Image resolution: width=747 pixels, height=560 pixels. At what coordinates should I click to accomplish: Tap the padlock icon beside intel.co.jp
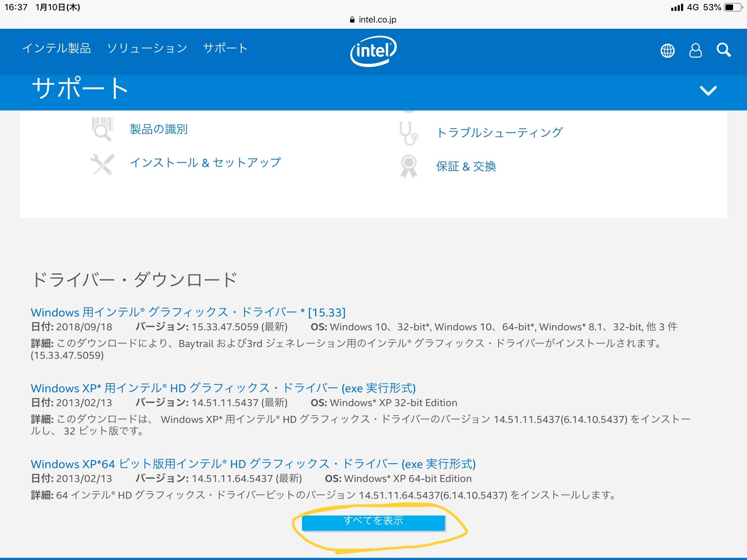pyautogui.click(x=352, y=20)
